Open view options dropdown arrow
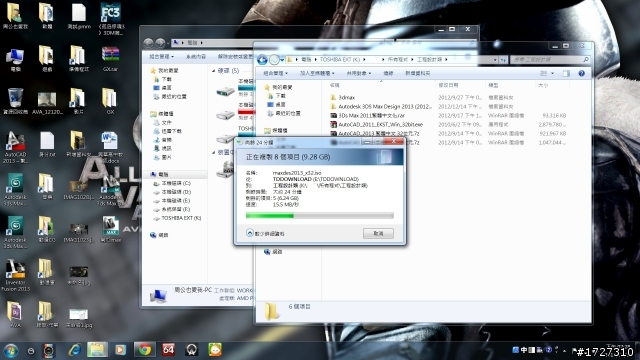 552,73
